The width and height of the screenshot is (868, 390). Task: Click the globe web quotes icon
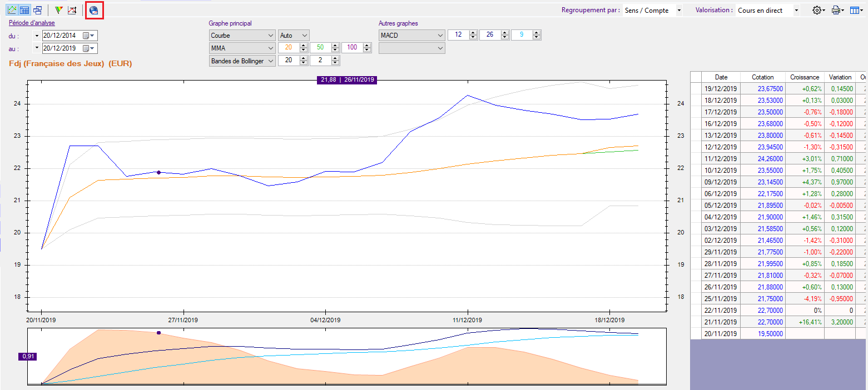[x=94, y=10]
